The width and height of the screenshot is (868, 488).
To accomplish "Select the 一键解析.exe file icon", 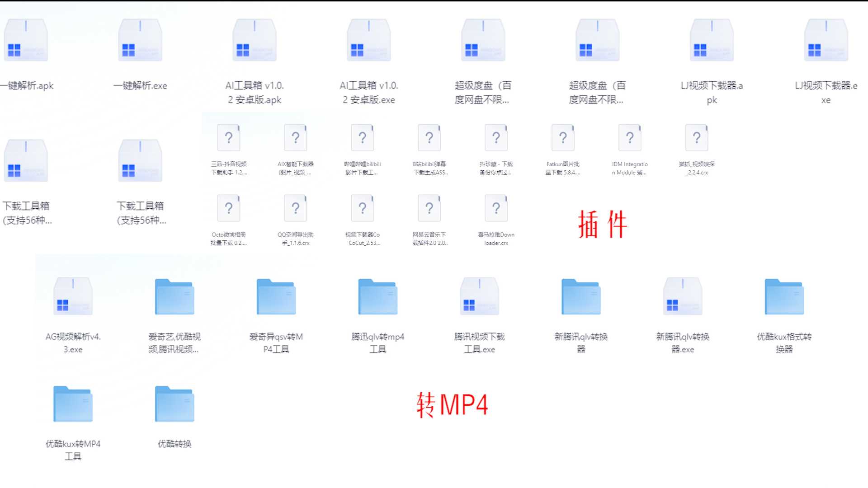I will click(x=140, y=40).
